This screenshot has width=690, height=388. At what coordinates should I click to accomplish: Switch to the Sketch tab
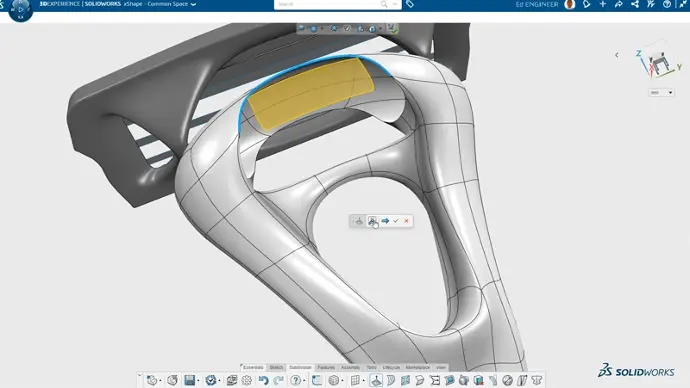(276, 367)
